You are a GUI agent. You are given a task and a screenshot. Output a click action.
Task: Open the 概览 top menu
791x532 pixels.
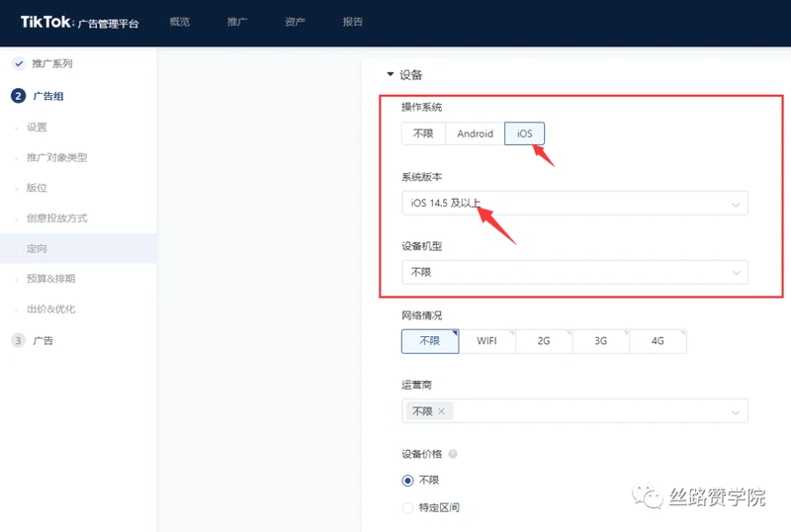[x=180, y=22]
